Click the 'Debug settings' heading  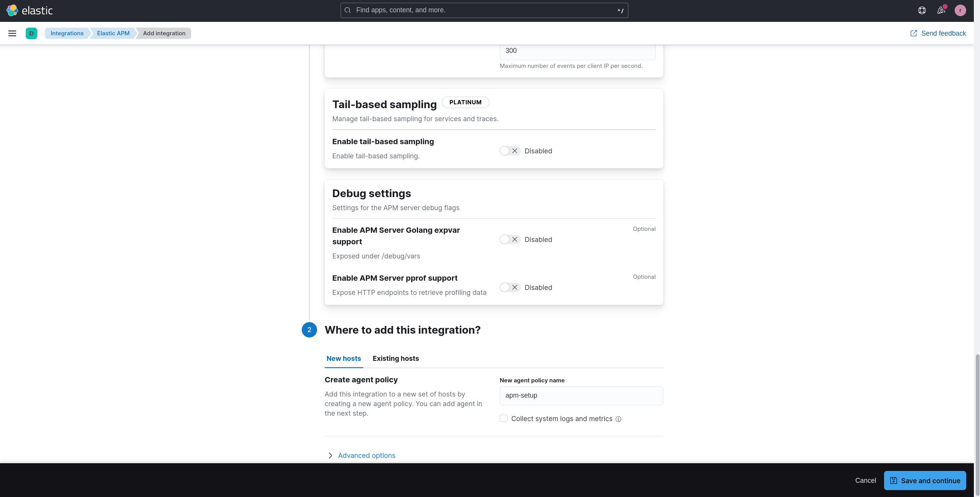pyautogui.click(x=372, y=194)
